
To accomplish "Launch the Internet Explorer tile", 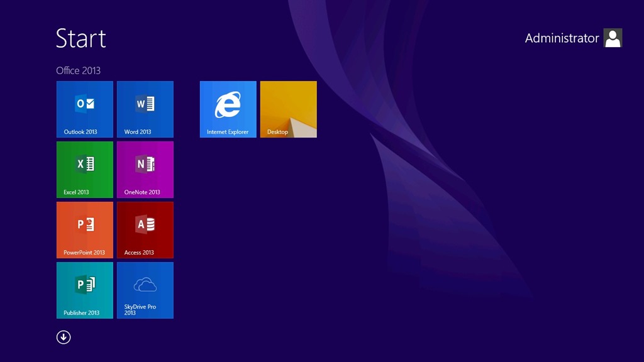I will coord(228,109).
